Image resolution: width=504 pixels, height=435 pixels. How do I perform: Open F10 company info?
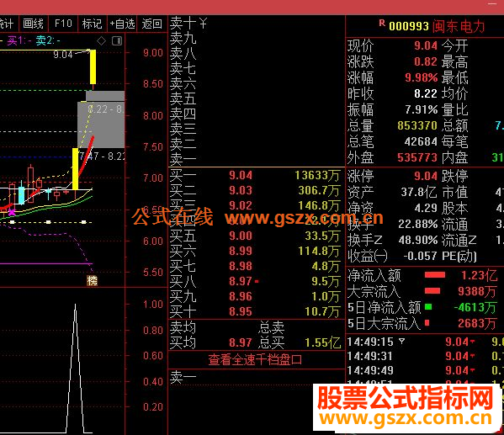tap(63, 24)
